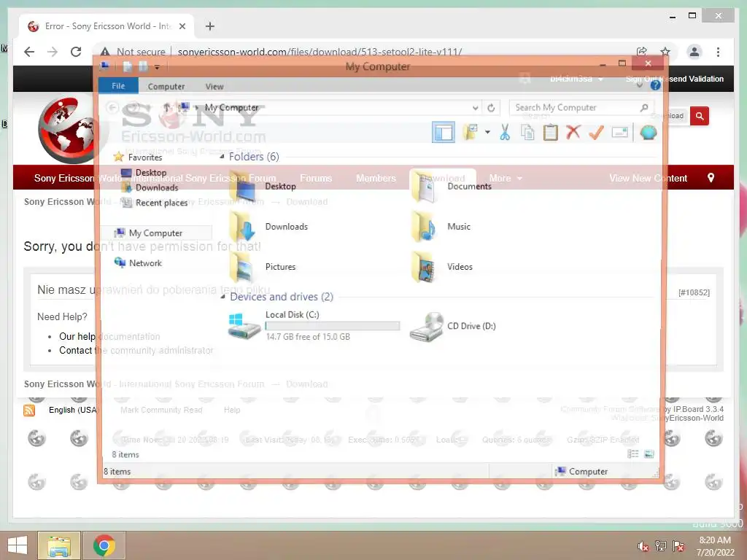Collapse the Devices and drives (2) group
747x560 pixels.
(222, 297)
